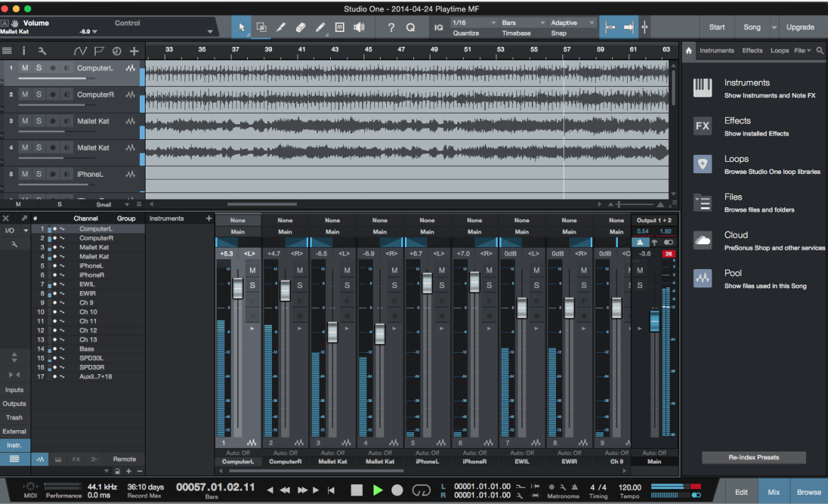Click the Stop transport button
828x504 pixels.
tap(357, 491)
